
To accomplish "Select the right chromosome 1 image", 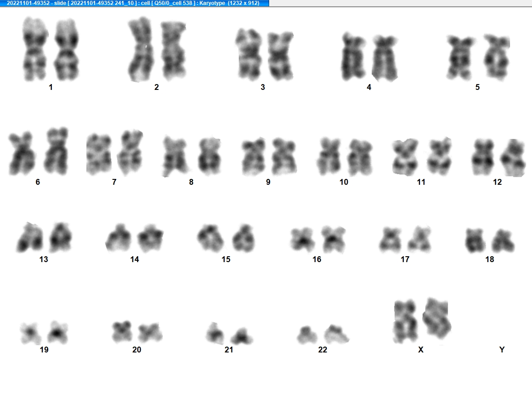I will [x=67, y=50].
